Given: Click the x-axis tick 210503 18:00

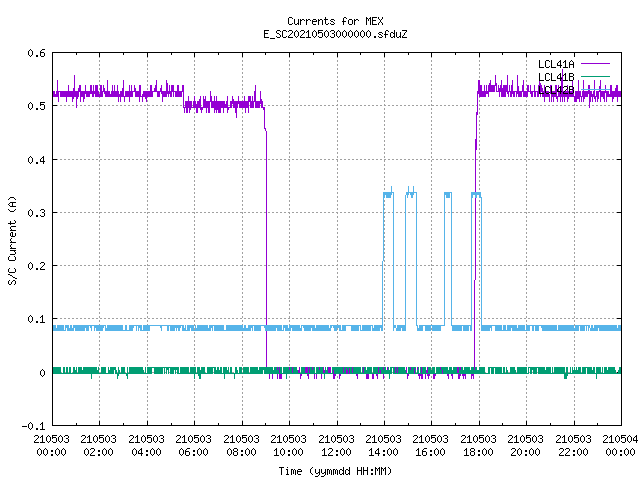Looking at the screenshot, I should tap(478, 445).
